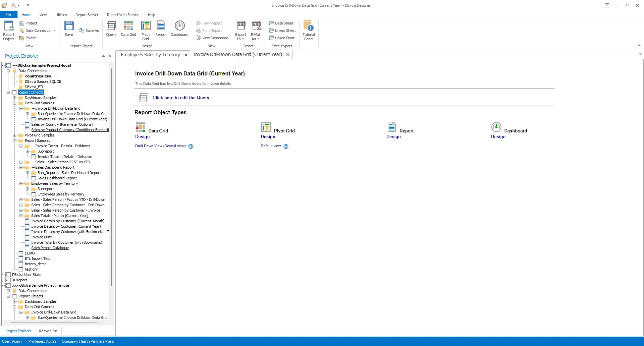Viewport: 644px width, 346px height.
Task: Collapse the ribbon with the arrow
Action: pyautogui.click(x=639, y=46)
